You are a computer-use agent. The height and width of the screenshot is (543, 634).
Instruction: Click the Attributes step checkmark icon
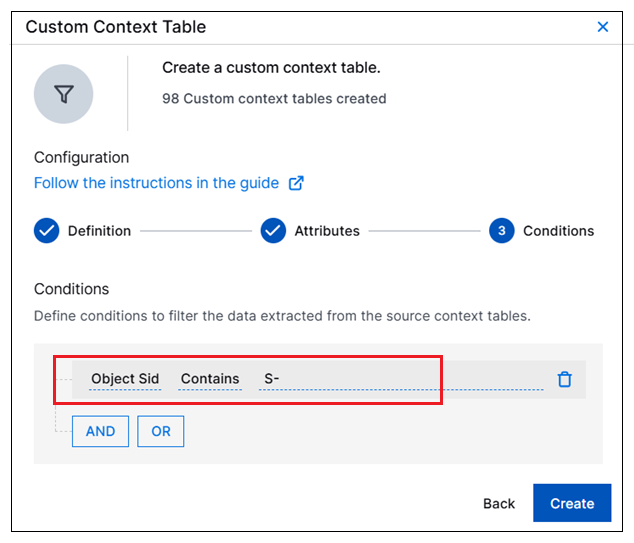[273, 231]
